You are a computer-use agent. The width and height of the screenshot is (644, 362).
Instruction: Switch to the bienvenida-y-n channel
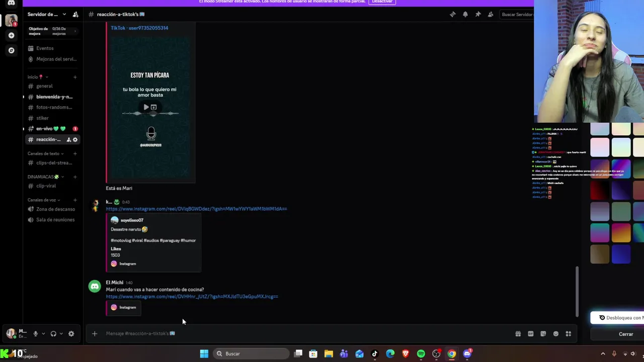click(52, 97)
